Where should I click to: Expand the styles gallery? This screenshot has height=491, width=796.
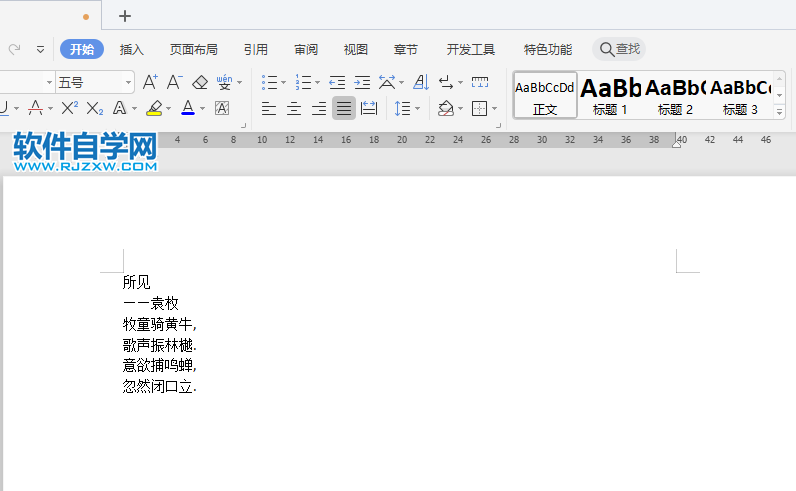pyautogui.click(x=779, y=112)
